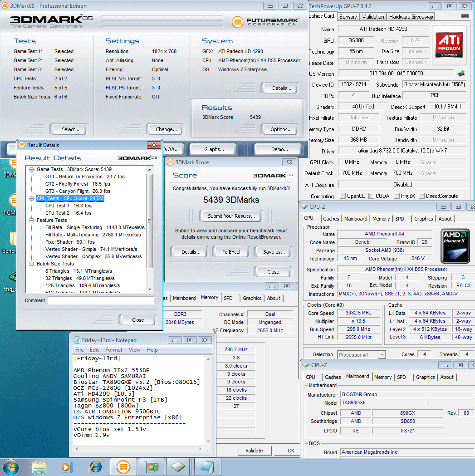This screenshot has height=476, width=475.
Task: Collapse the Game Tests tree node
Action: click(32, 169)
